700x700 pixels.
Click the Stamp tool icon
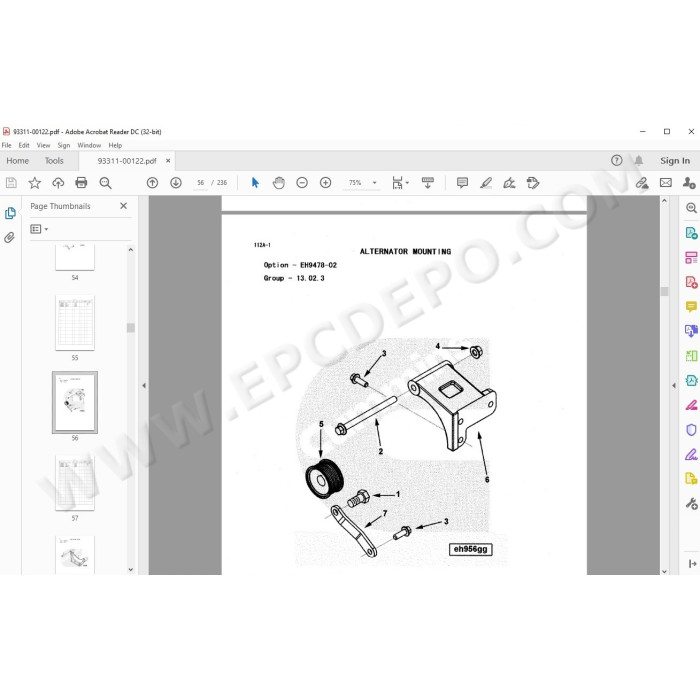(x=533, y=183)
